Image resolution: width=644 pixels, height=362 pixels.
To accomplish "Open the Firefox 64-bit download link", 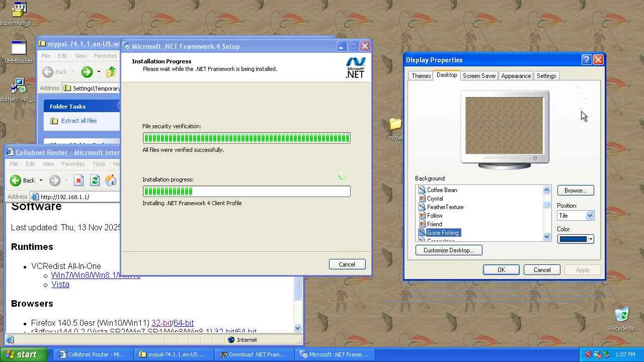I will pyautogui.click(x=184, y=323).
